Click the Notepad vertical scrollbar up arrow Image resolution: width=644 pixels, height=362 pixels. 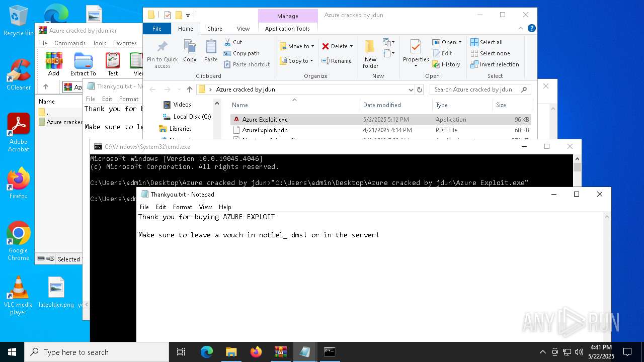click(607, 217)
